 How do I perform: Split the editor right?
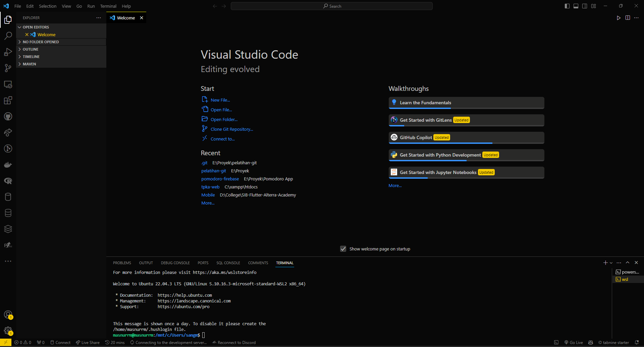pos(628,18)
